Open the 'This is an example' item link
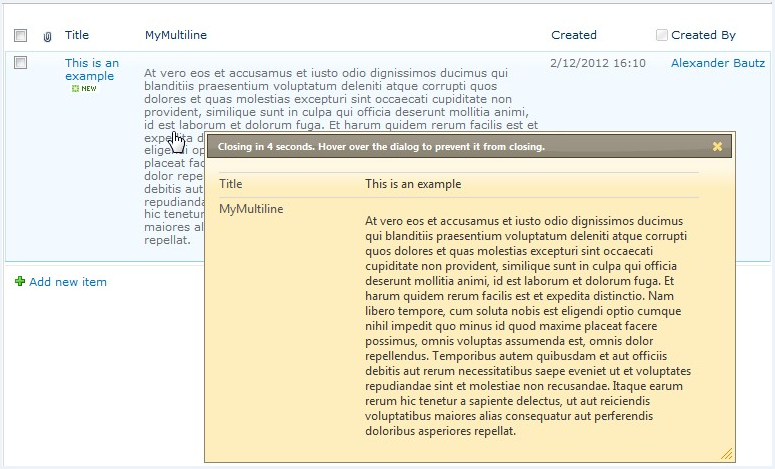The width and height of the screenshot is (775, 469). pyautogui.click(x=91, y=69)
